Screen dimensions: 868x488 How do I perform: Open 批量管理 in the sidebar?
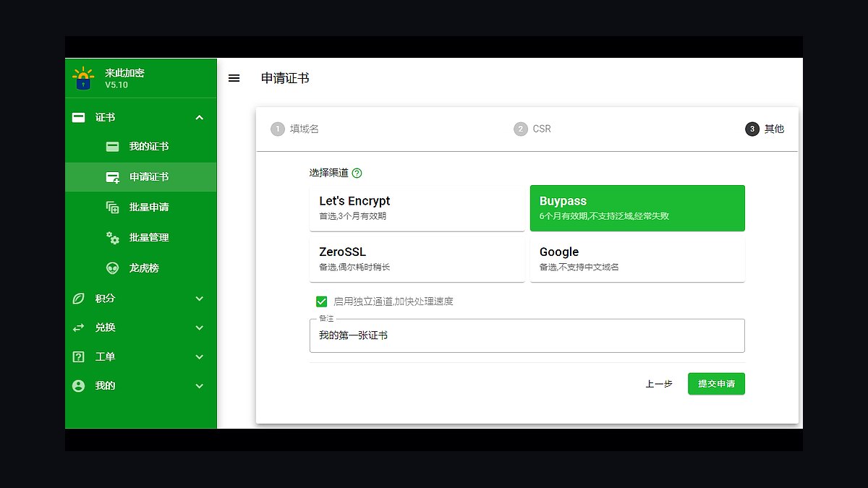point(141,238)
